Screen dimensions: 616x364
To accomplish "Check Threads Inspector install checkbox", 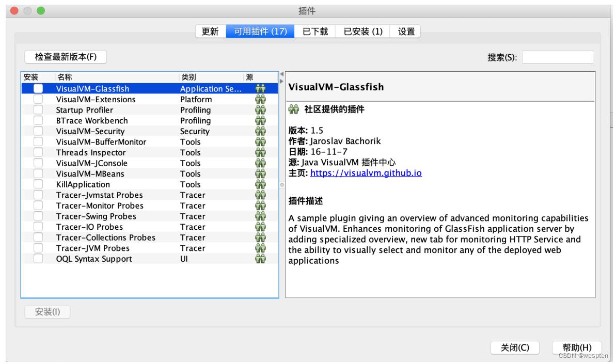I will point(38,152).
